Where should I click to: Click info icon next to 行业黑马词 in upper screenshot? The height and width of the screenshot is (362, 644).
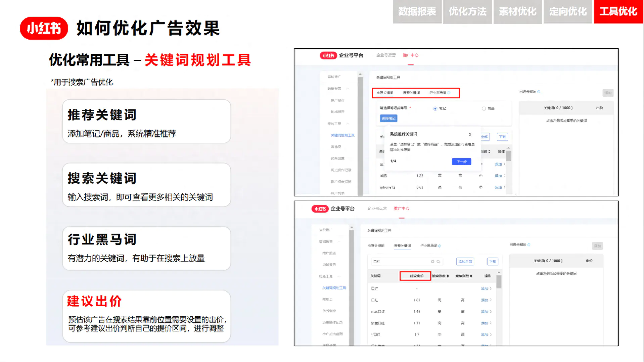tap(449, 93)
